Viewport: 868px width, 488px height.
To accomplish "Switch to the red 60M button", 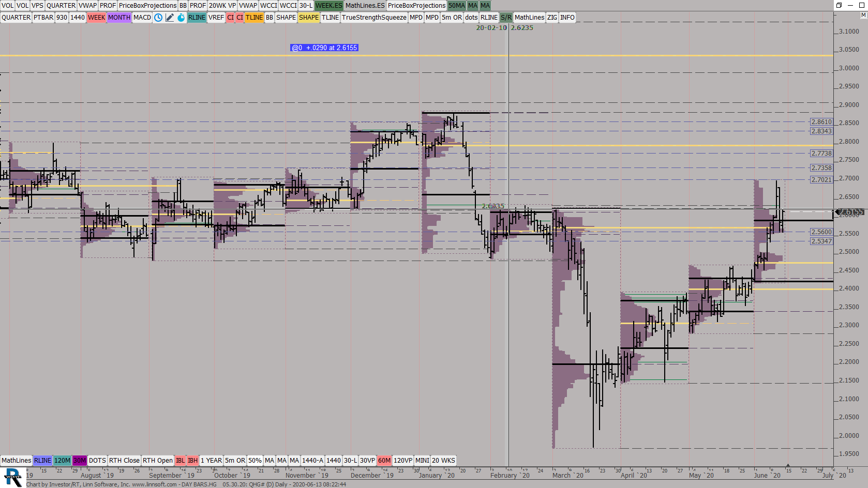I will (384, 461).
